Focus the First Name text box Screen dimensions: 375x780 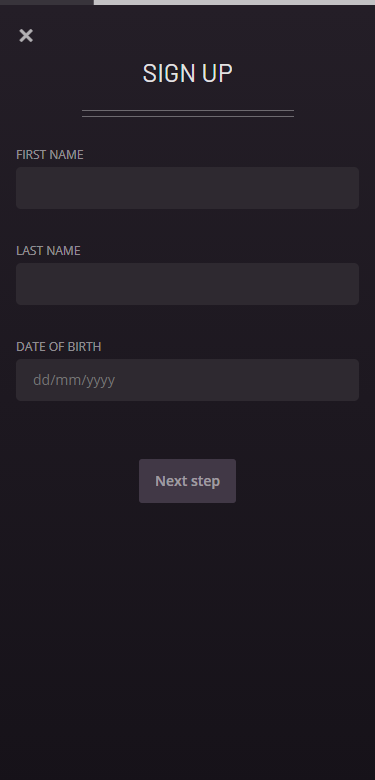(x=188, y=188)
